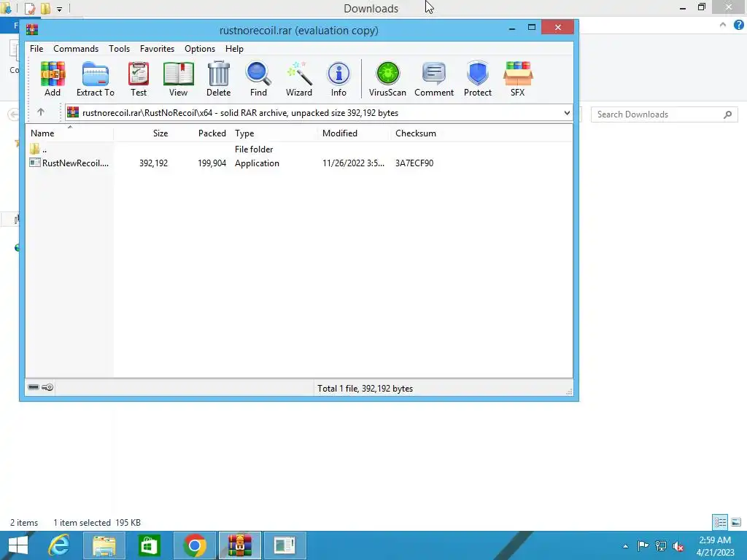Open the last taskbar app next to WinRAR
This screenshot has height=560, width=747.
285,545
